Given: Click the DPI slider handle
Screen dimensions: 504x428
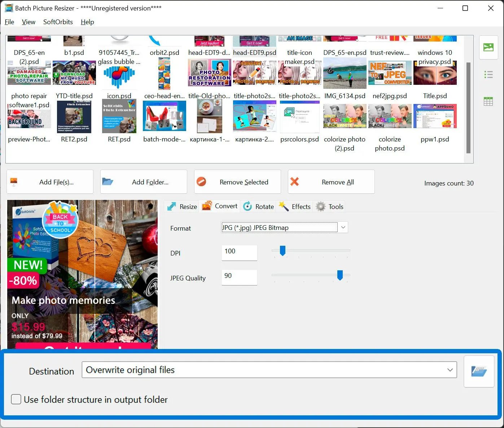Looking at the screenshot, I should pyautogui.click(x=283, y=250).
